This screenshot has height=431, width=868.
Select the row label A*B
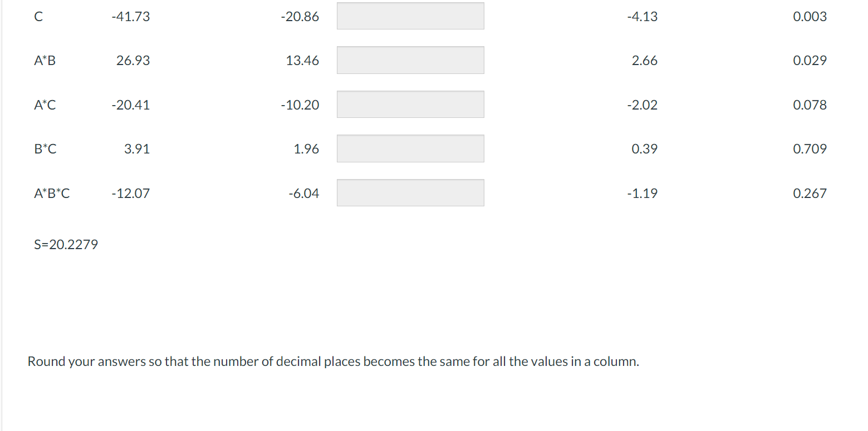point(45,60)
